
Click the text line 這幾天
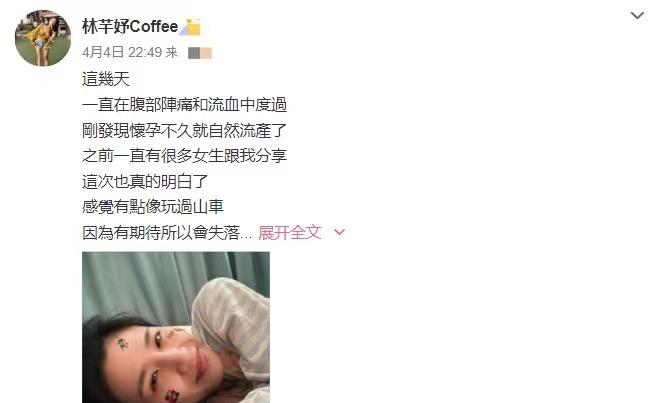106,79
